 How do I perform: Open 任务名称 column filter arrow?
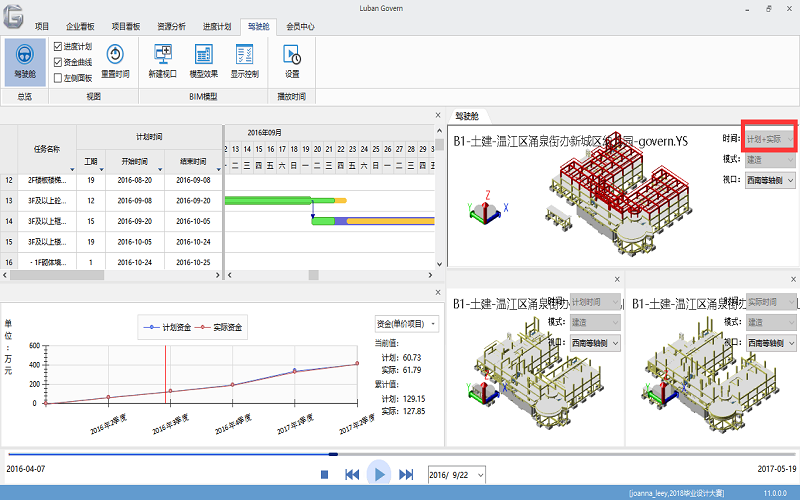[72, 169]
